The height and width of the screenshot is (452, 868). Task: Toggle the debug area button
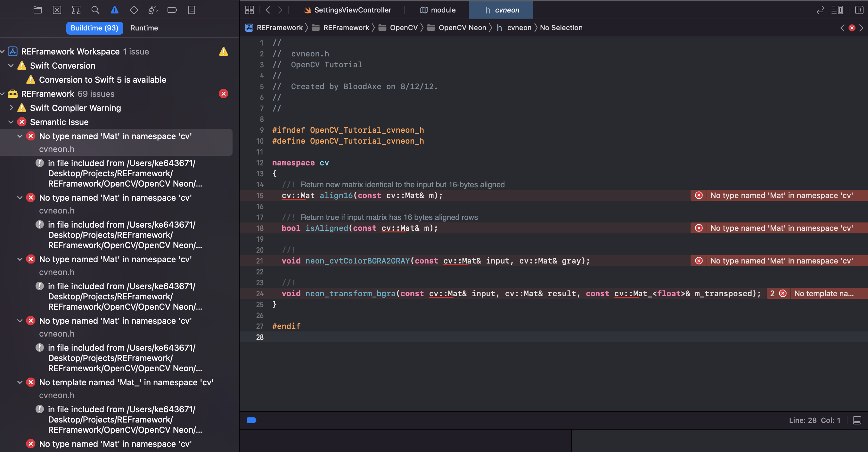tap(857, 420)
